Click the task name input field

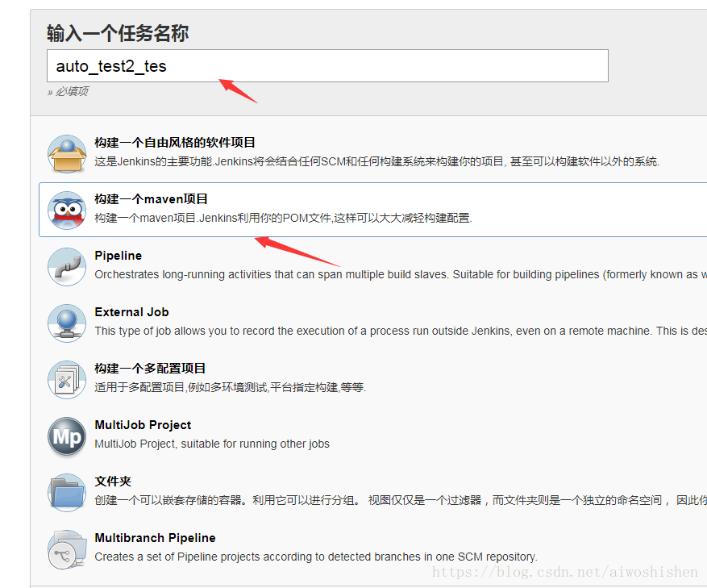(327, 66)
